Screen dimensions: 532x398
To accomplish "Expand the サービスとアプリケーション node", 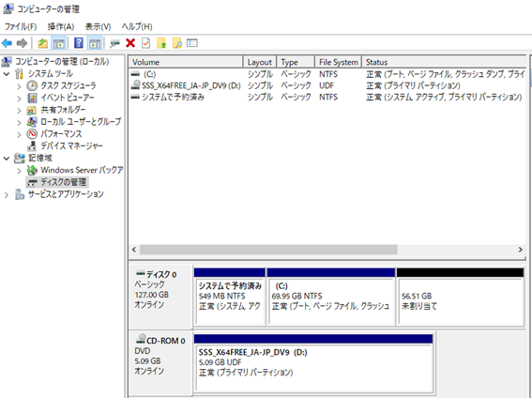I will pyautogui.click(x=7, y=194).
